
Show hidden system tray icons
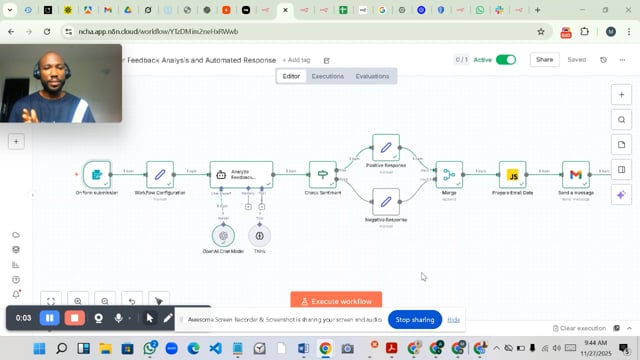click(496, 348)
